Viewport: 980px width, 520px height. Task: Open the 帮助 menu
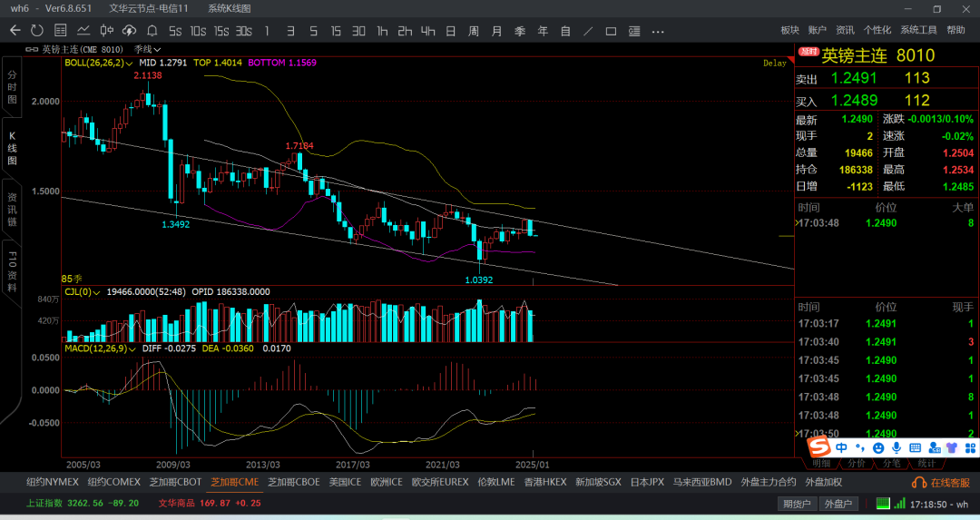point(955,30)
